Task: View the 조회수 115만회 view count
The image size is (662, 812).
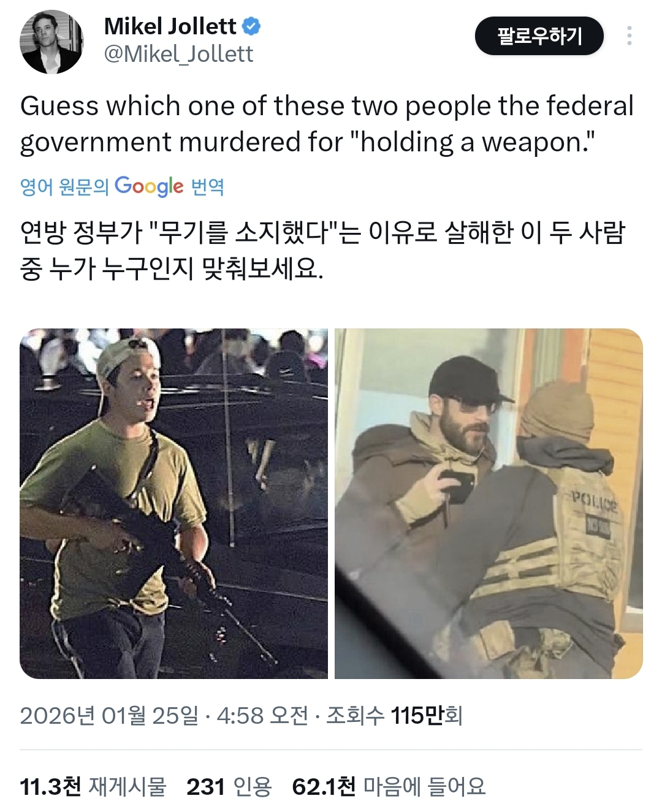Action: click(394, 715)
